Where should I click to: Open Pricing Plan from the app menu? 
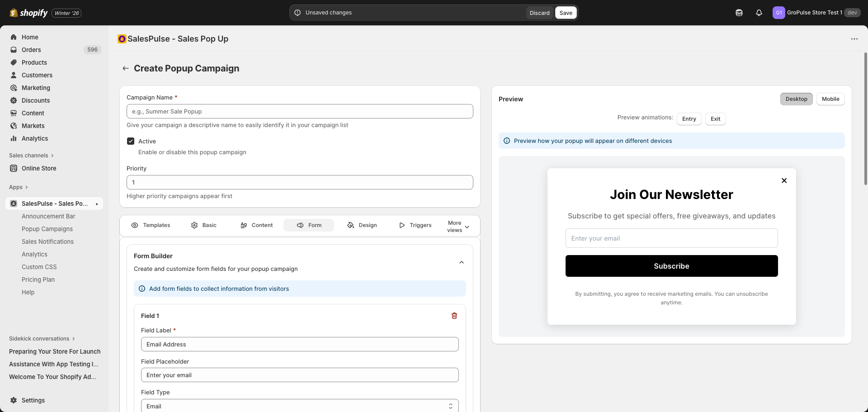point(38,279)
